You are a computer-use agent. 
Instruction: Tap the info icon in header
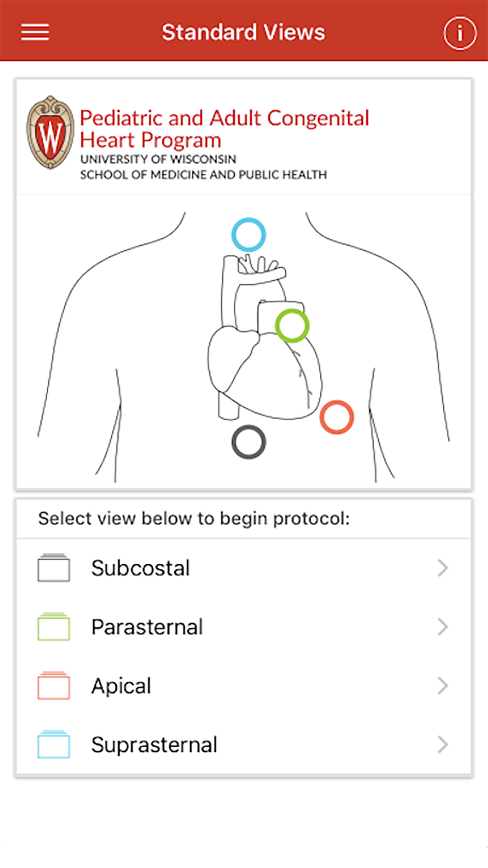(460, 33)
